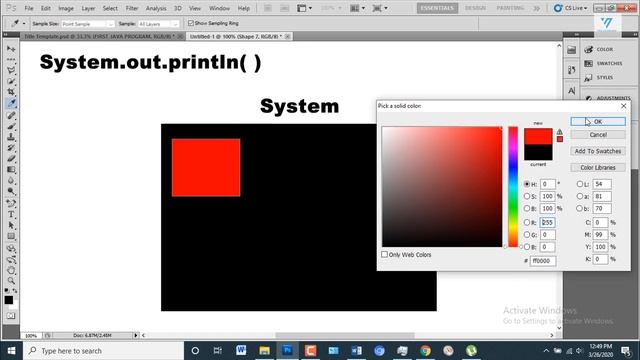Expand more workspaces chevron
The width and height of the screenshot is (640, 360).
point(536,8)
